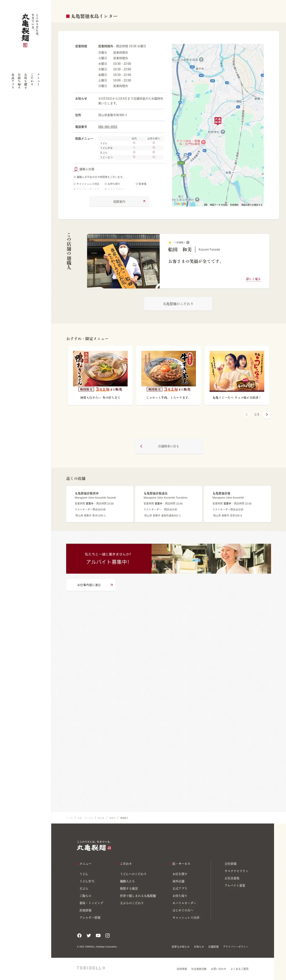This screenshot has width=286, height=980.
Task: Open こだわり in the left sidebar
Action: (32, 80)
